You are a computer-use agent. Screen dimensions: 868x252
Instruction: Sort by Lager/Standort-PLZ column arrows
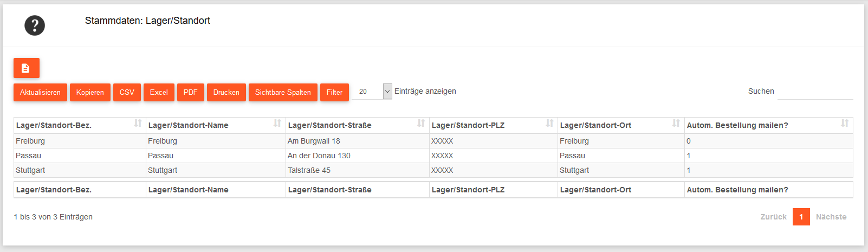549,124
